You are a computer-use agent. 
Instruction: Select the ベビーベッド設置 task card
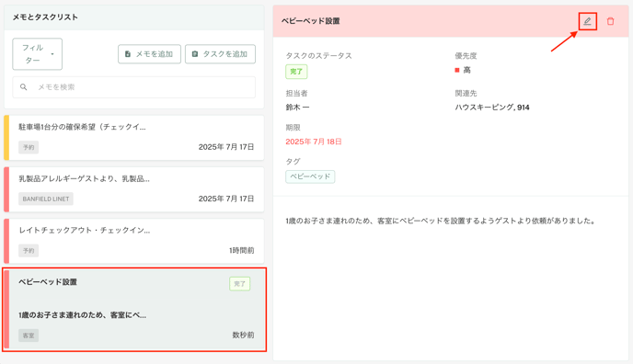tap(134, 310)
